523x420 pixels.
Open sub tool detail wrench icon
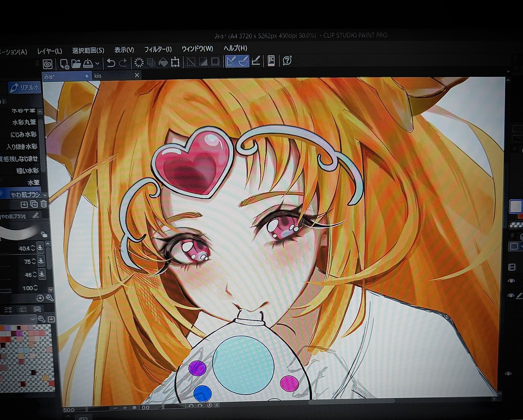pos(49,298)
